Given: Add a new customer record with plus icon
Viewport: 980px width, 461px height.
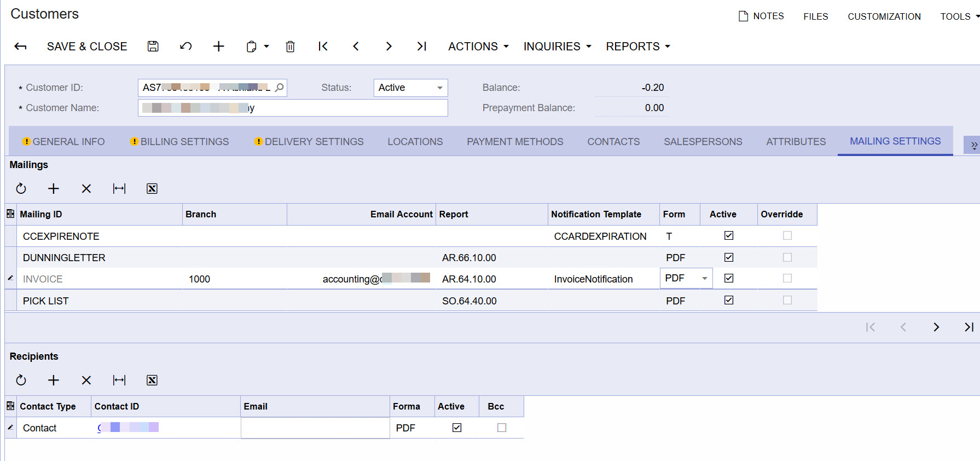Looking at the screenshot, I should pyautogui.click(x=218, y=47).
